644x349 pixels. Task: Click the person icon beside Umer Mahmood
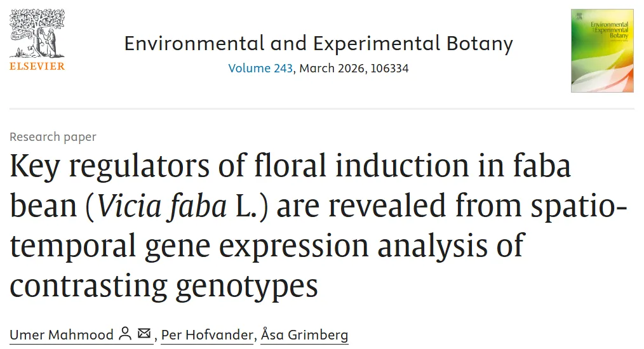point(125,334)
